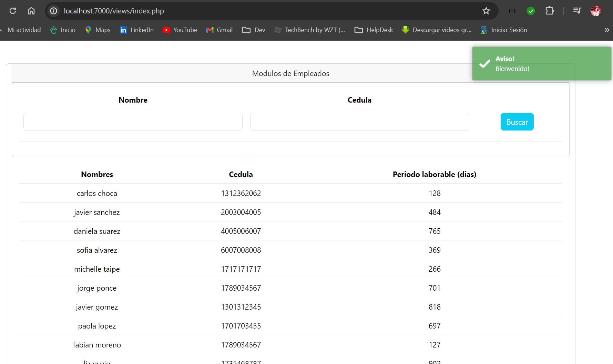Reload the page with the refresh icon
613x364 pixels.
tap(13, 11)
